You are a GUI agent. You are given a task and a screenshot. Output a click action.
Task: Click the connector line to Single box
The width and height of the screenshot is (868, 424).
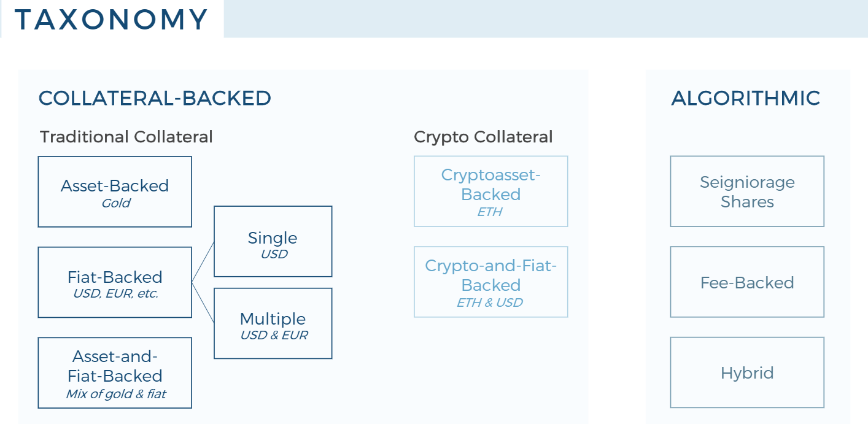coord(203,262)
